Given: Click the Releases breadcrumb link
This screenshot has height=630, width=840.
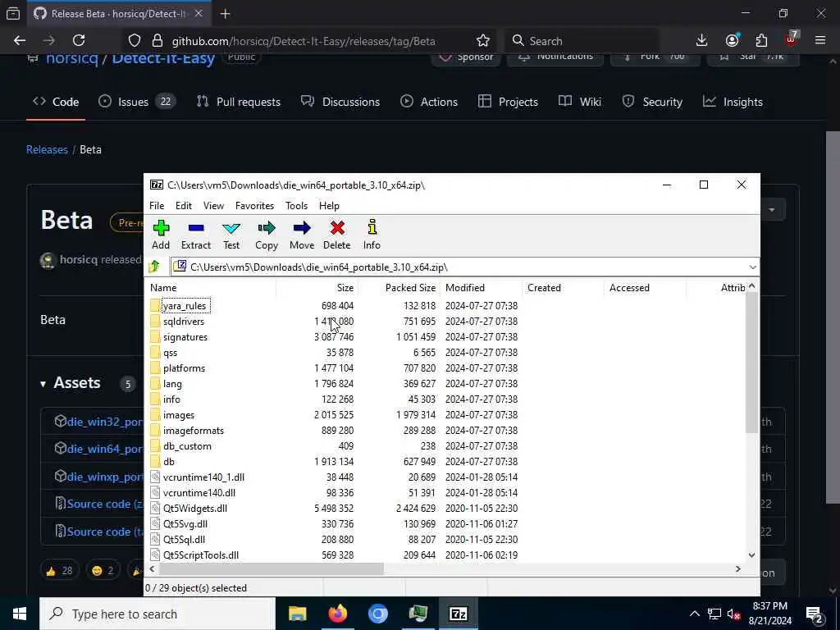Looking at the screenshot, I should pyautogui.click(x=47, y=149).
